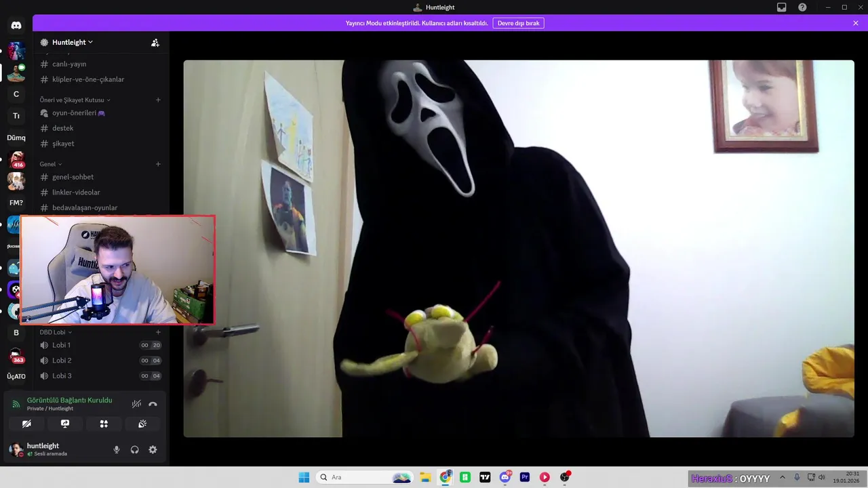This screenshot has width=868, height=488.
Task: Open the 'Dümq' server in sidebar
Action: click(16, 138)
